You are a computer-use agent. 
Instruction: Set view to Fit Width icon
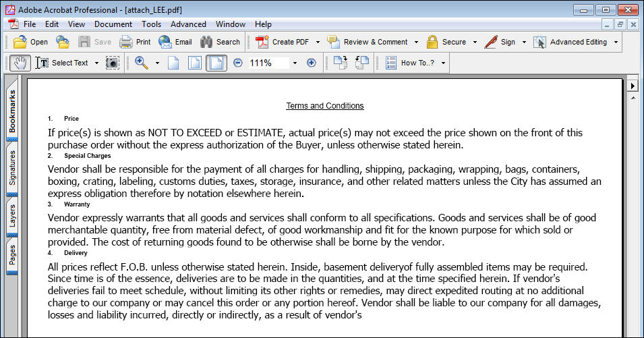click(x=216, y=63)
